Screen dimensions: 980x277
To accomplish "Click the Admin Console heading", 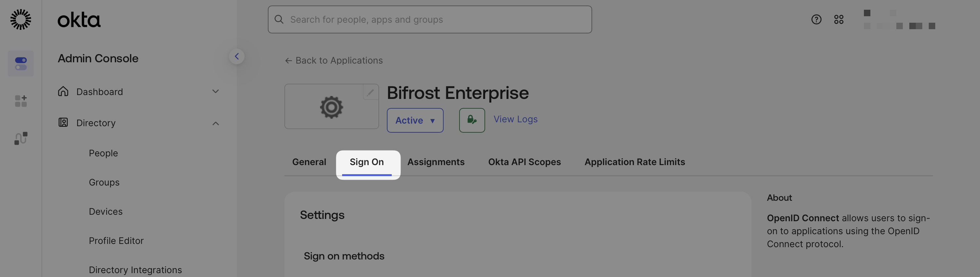I will [98, 58].
